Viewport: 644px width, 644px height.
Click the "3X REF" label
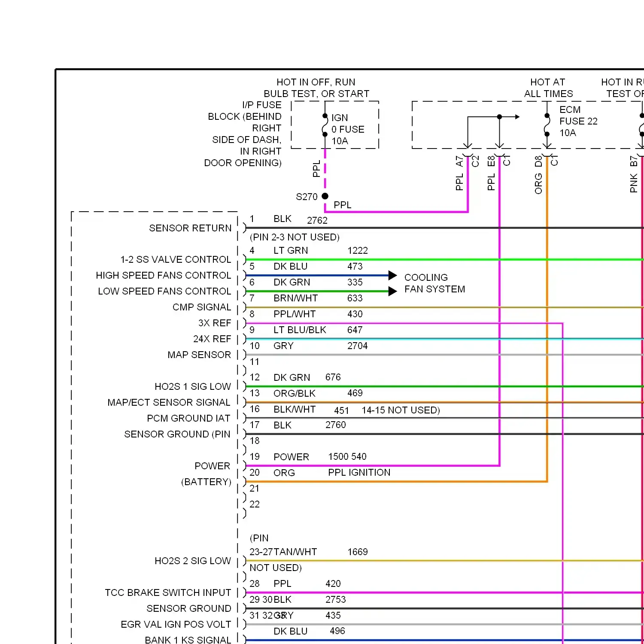click(215, 323)
